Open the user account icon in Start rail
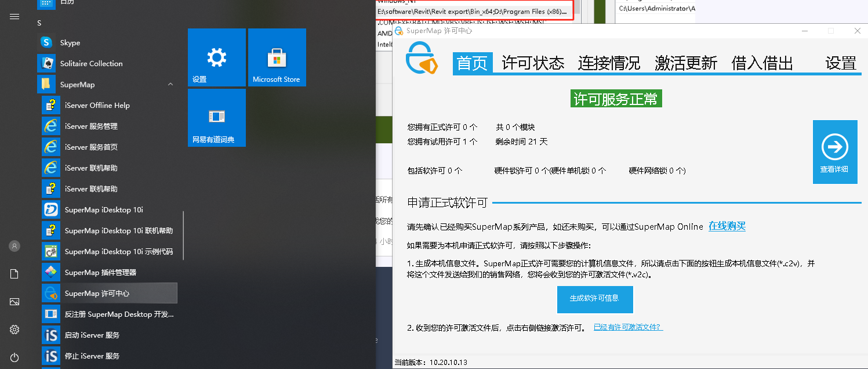The image size is (868, 369). click(14, 246)
